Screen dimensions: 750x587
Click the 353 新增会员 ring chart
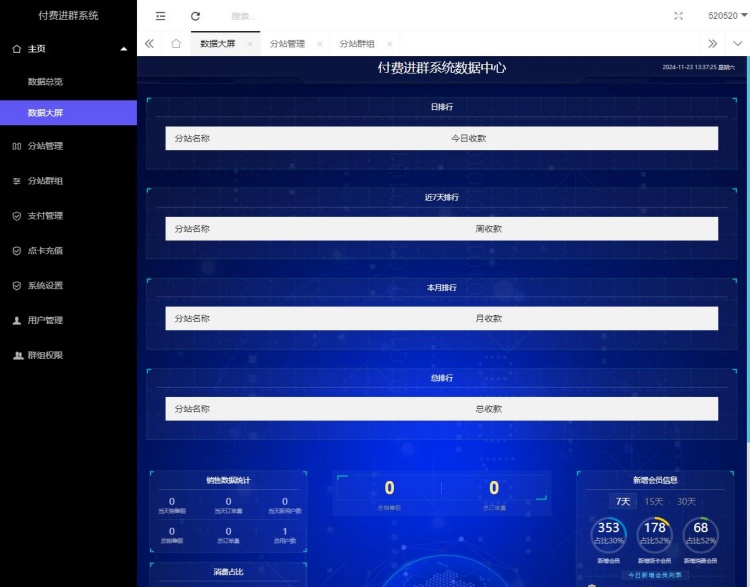point(608,535)
